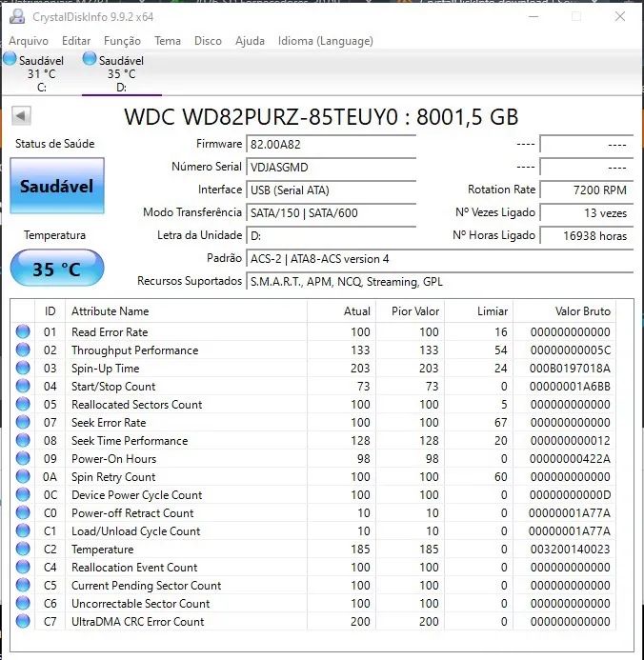
Task: Click status orb for Current Pending Sector Count
Action: tap(23, 585)
